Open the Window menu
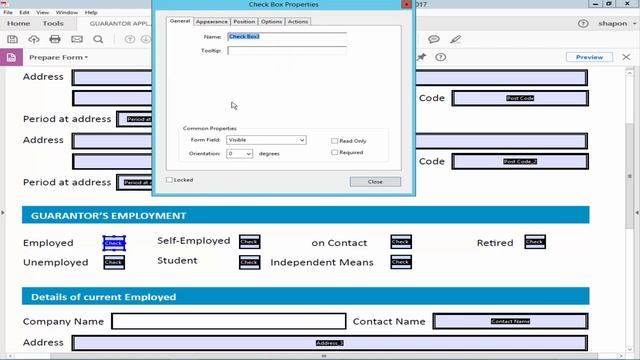640x360 pixels. [67, 13]
